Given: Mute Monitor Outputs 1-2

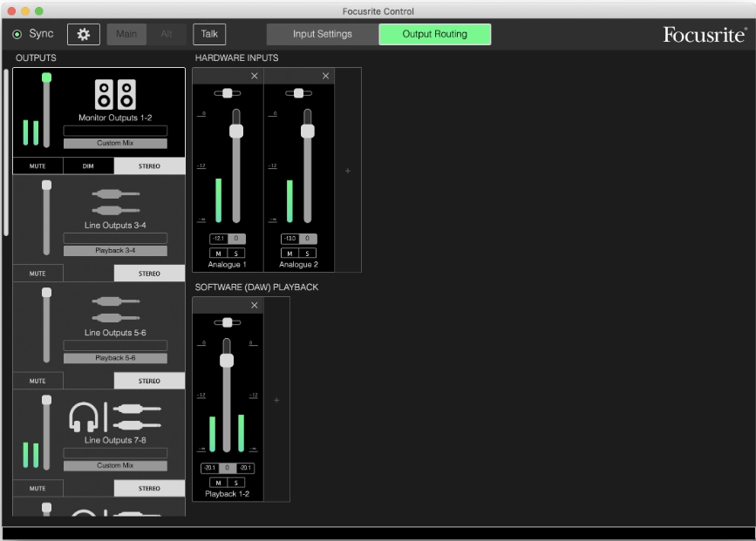Looking at the screenshot, I should click(x=37, y=166).
